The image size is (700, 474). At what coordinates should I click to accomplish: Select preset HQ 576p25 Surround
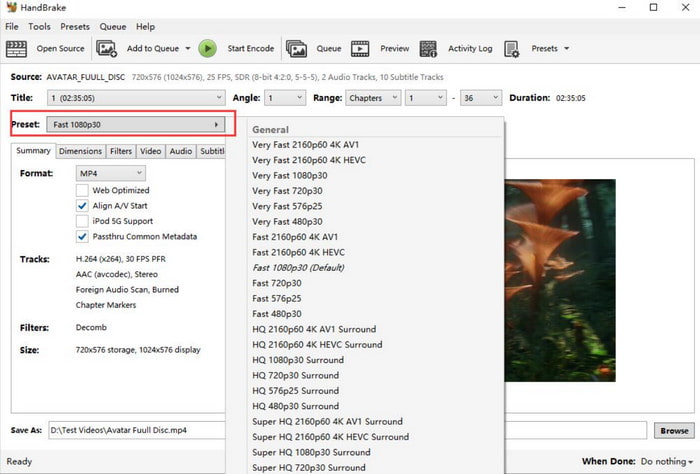[296, 391]
